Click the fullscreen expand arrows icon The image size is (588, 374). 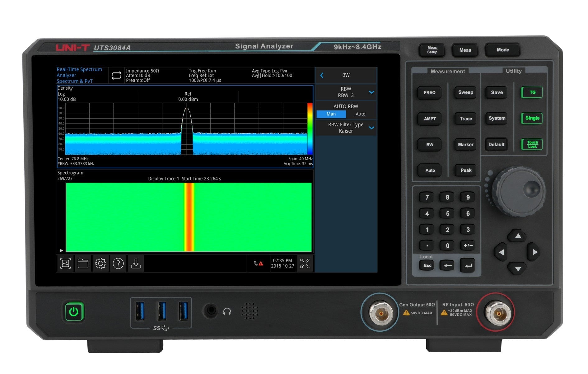[305, 263]
